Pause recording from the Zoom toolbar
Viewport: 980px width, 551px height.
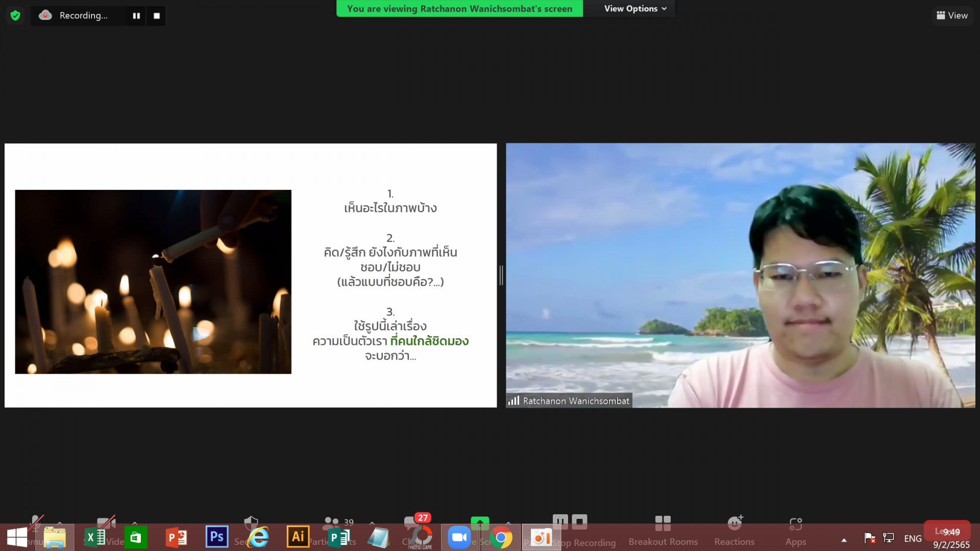560,521
